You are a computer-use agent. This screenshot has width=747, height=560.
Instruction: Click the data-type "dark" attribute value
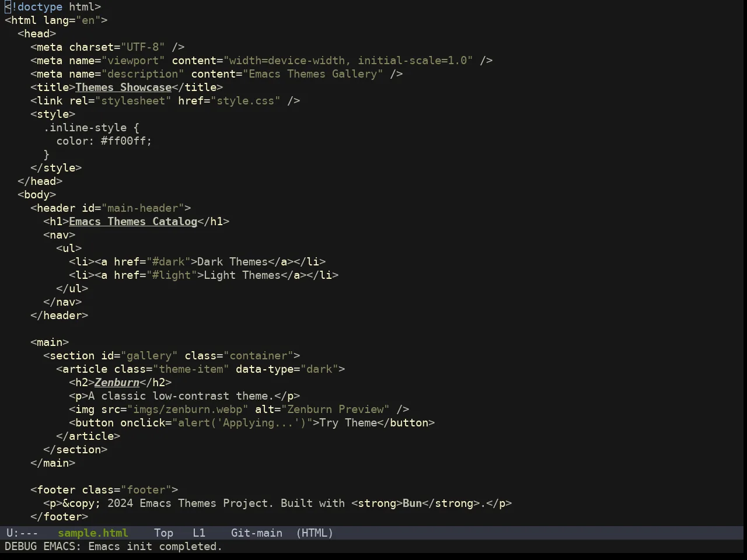tap(320, 369)
